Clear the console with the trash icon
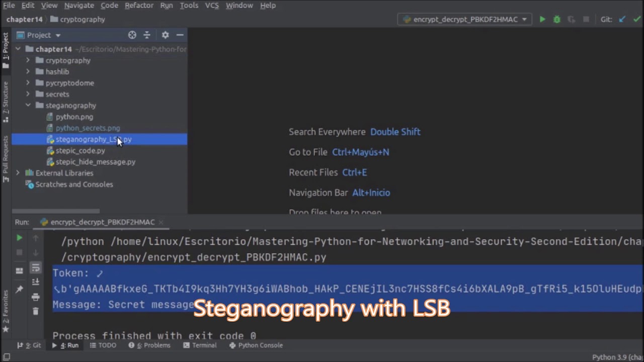 (x=35, y=311)
